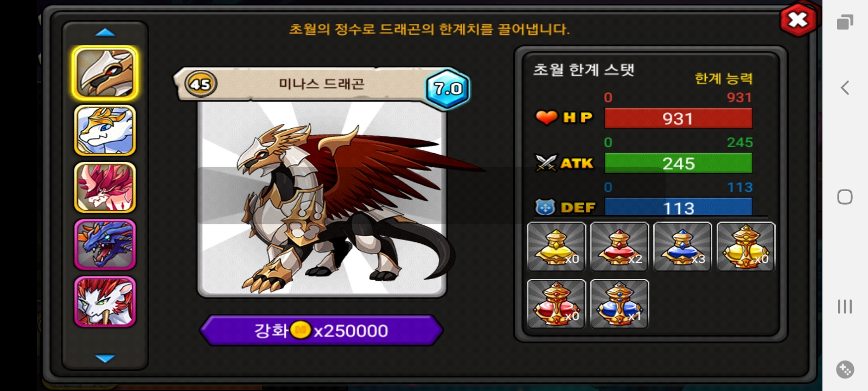Go back using Android back arrow
868x391 pixels.
tap(845, 88)
